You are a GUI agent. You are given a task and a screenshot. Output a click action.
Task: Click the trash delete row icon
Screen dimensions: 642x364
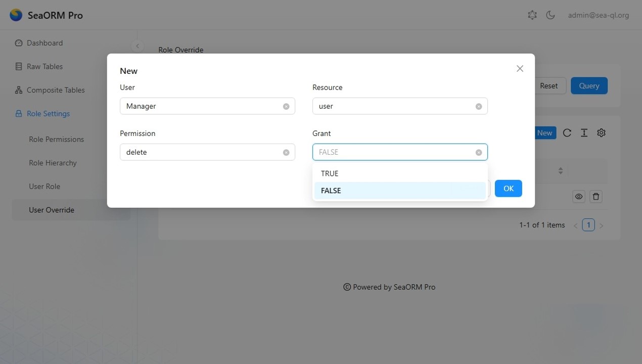tap(596, 197)
